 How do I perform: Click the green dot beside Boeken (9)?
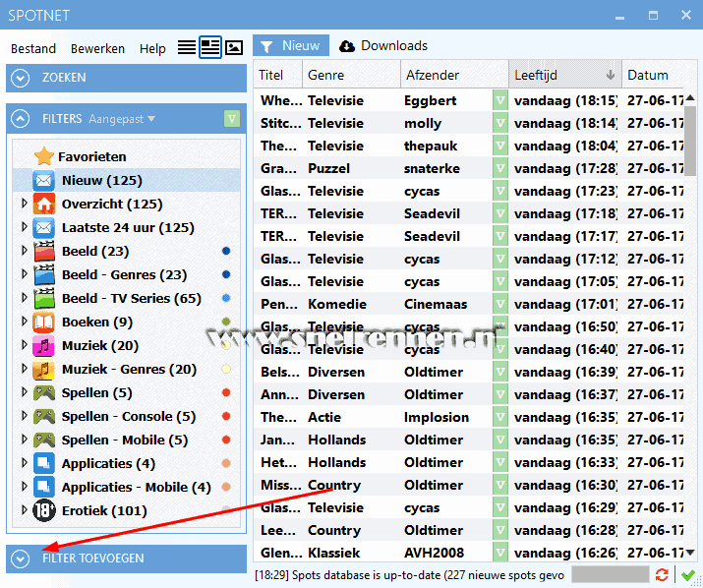pyautogui.click(x=226, y=322)
